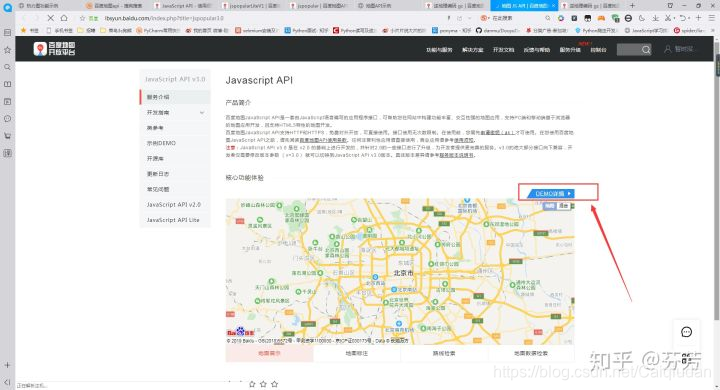Image resolution: width=720 pixels, height=390 pixels.
Task: Open a new tab with the plus button
Action: 632,6
